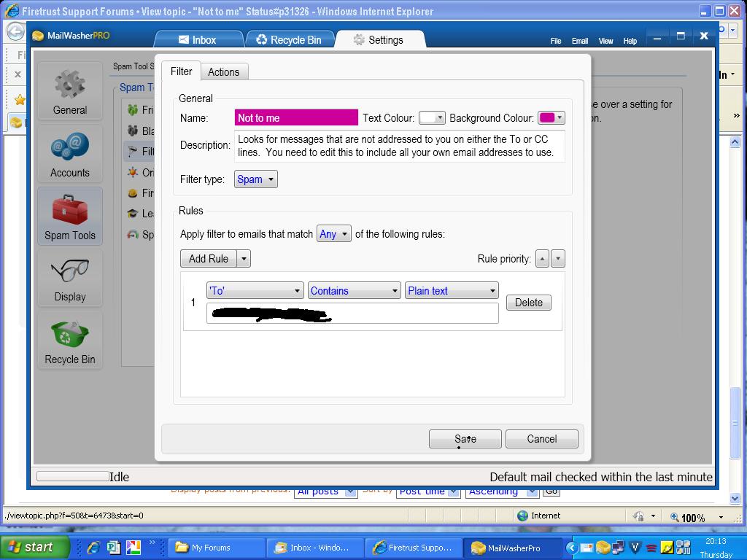Open the Background Colour magenta swatch
This screenshot has width=747, height=560.
[x=551, y=117]
